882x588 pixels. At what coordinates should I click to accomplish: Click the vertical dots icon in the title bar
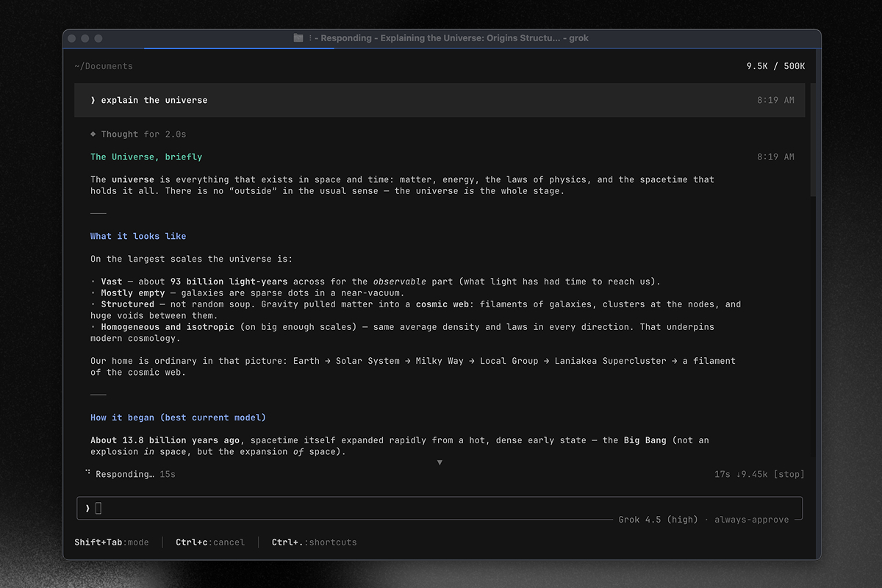coord(310,38)
